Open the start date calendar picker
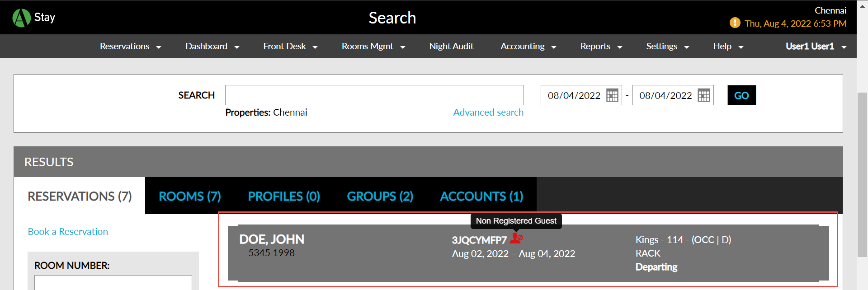Image resolution: width=868 pixels, height=290 pixels. coord(612,95)
